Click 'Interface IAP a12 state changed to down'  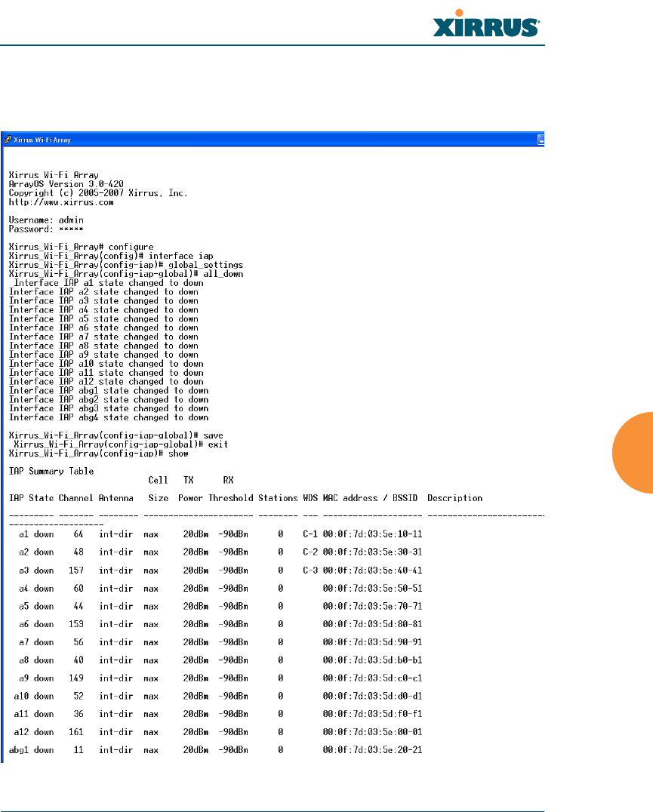(106, 382)
